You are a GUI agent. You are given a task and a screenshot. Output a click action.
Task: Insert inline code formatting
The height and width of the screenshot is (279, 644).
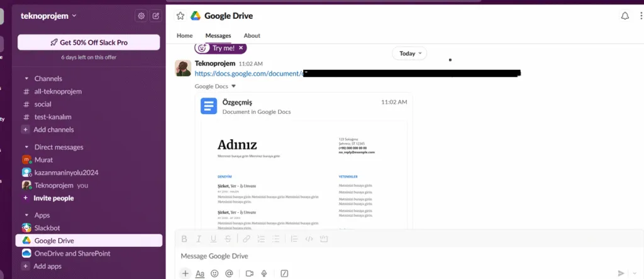coord(309,239)
